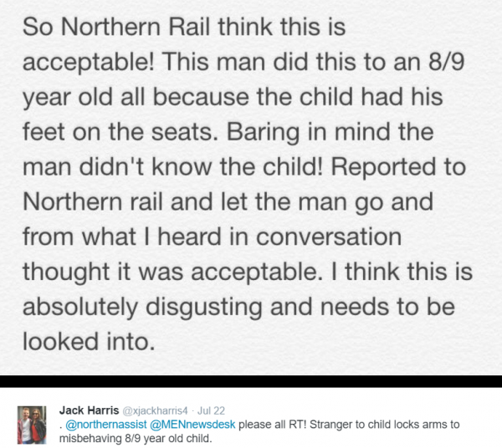Click the black divider bar below the note
This screenshot has height=448, width=502.
pos(251,381)
